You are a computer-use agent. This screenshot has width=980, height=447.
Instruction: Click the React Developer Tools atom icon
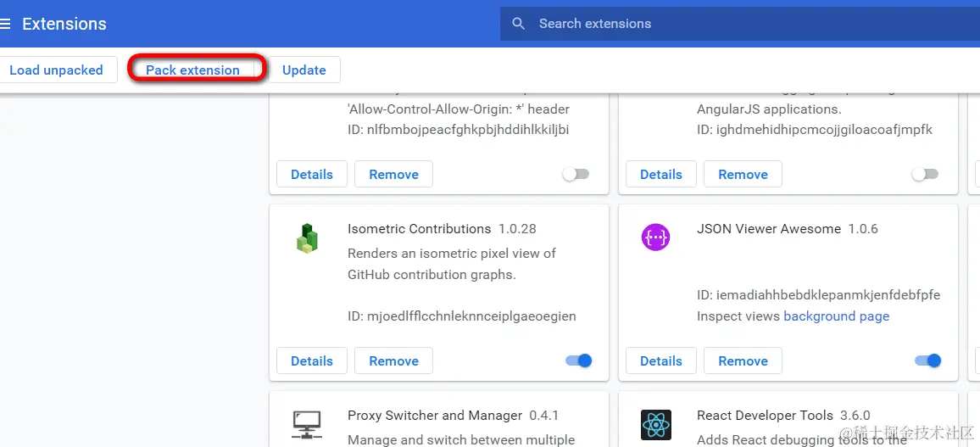coord(655,424)
